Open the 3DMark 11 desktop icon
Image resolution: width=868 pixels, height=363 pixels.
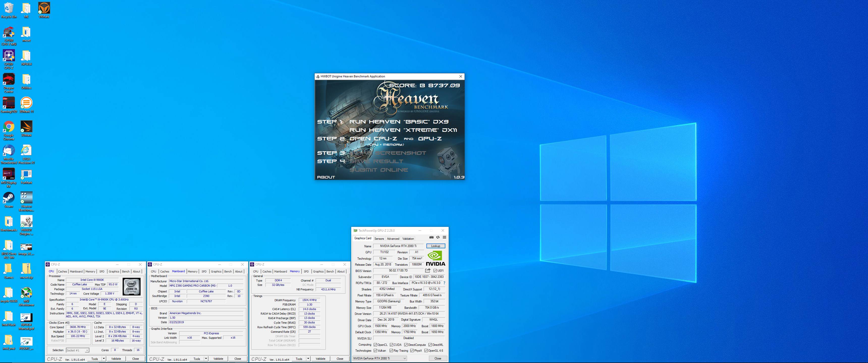[x=26, y=105]
